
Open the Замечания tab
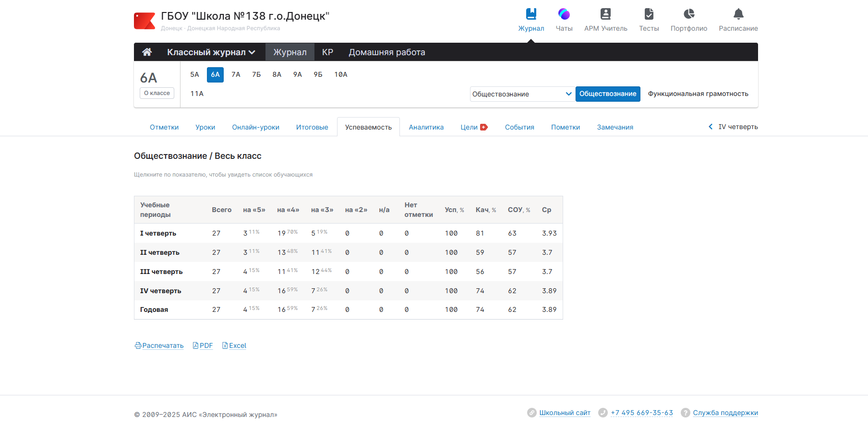[x=615, y=127]
